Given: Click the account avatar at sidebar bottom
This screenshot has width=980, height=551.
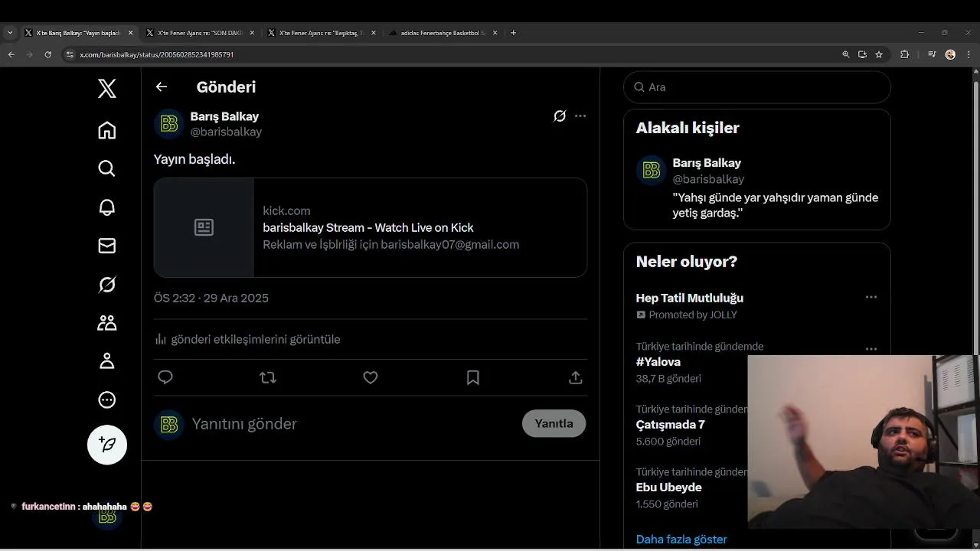Looking at the screenshot, I should point(107,516).
